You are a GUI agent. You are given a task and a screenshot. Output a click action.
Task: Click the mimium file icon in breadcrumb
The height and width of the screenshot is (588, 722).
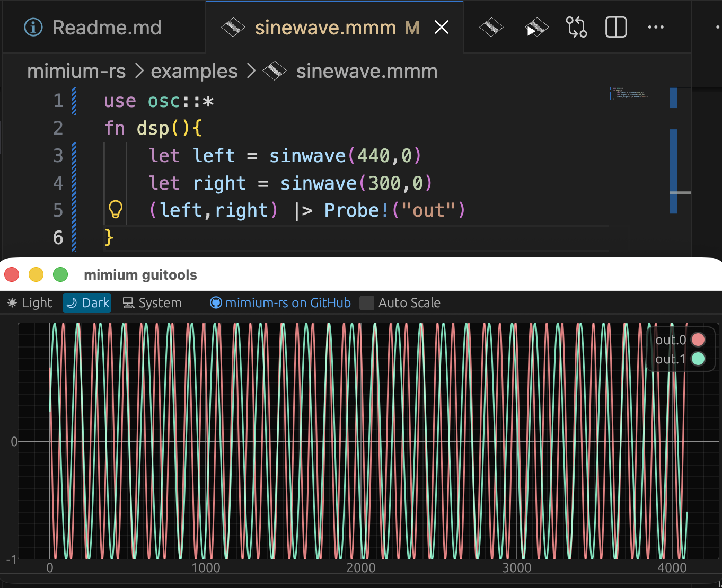pos(275,71)
